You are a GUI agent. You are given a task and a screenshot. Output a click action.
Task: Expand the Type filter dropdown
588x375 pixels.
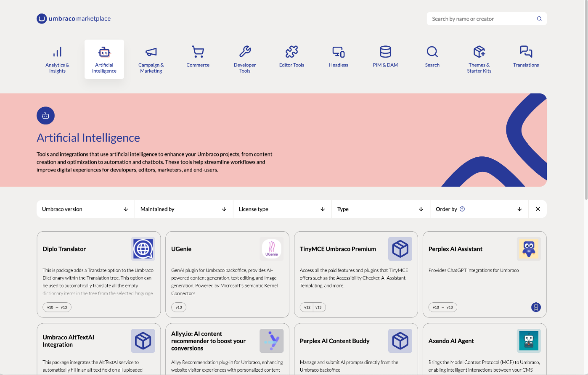point(381,209)
